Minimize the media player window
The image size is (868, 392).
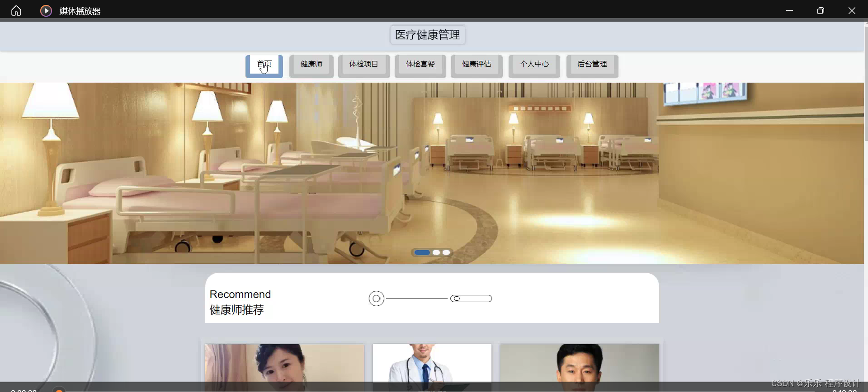789,10
